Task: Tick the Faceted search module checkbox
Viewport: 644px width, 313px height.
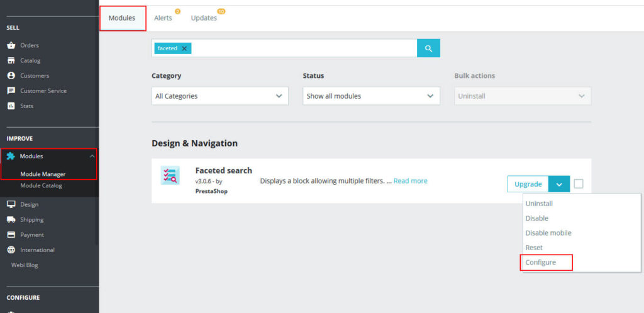Action: [579, 184]
